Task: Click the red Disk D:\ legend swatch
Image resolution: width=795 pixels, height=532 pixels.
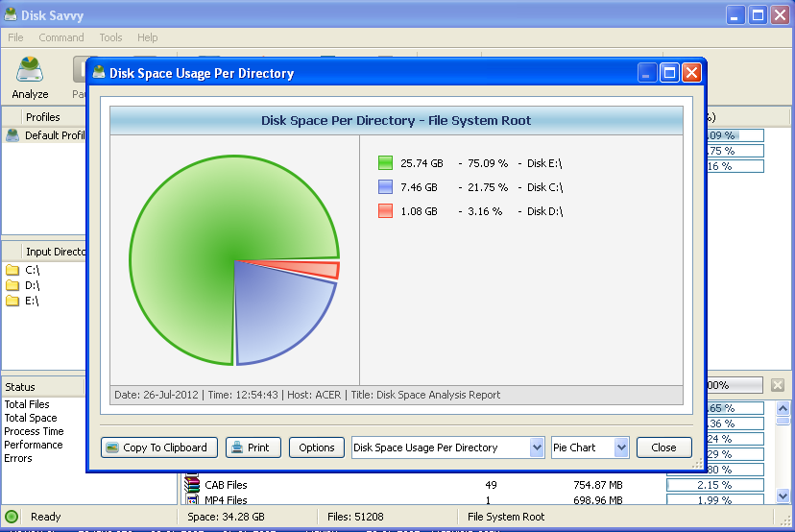Action: [x=385, y=210]
